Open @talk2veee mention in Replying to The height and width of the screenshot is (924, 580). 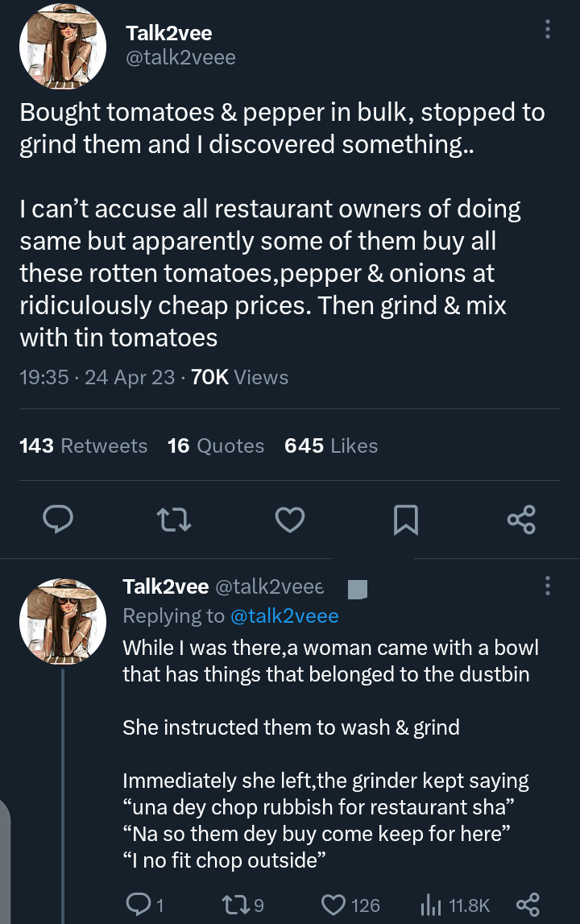284,616
